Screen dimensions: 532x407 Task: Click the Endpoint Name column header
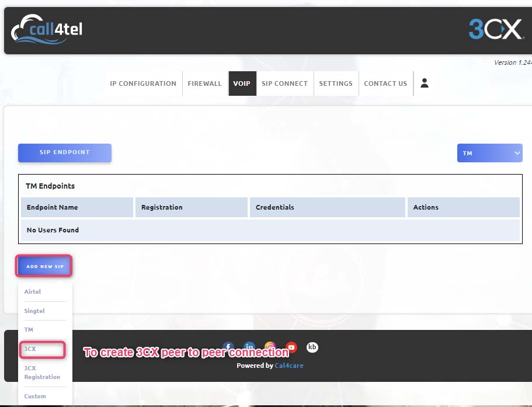(x=77, y=207)
